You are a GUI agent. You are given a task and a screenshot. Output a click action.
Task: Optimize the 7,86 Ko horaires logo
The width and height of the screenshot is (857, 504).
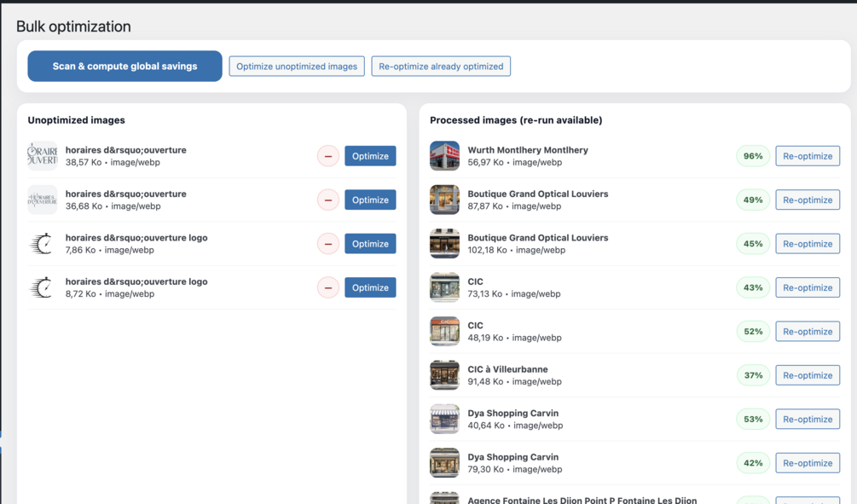pyautogui.click(x=370, y=244)
